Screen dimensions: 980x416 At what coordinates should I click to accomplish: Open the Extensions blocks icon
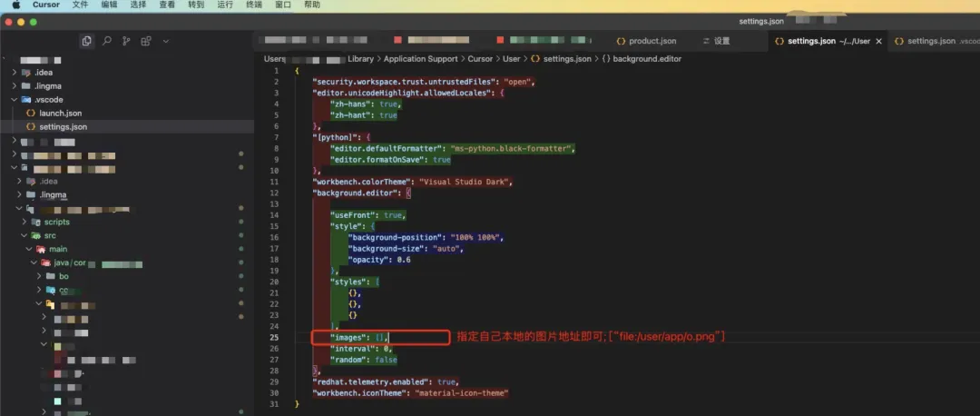145,41
